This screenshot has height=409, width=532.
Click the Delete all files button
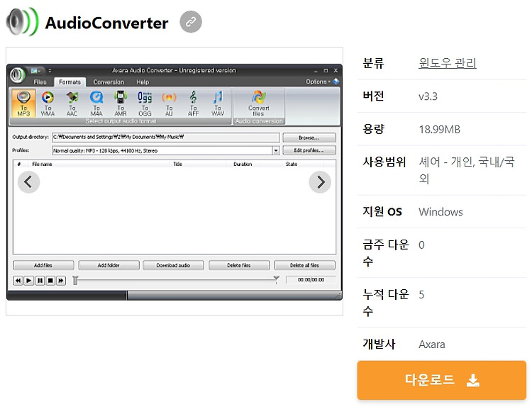[x=305, y=265]
